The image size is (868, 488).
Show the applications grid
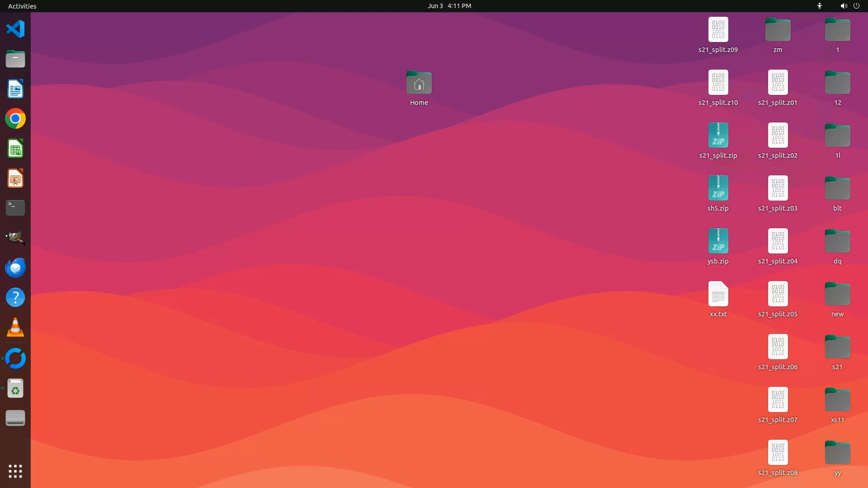(x=15, y=471)
